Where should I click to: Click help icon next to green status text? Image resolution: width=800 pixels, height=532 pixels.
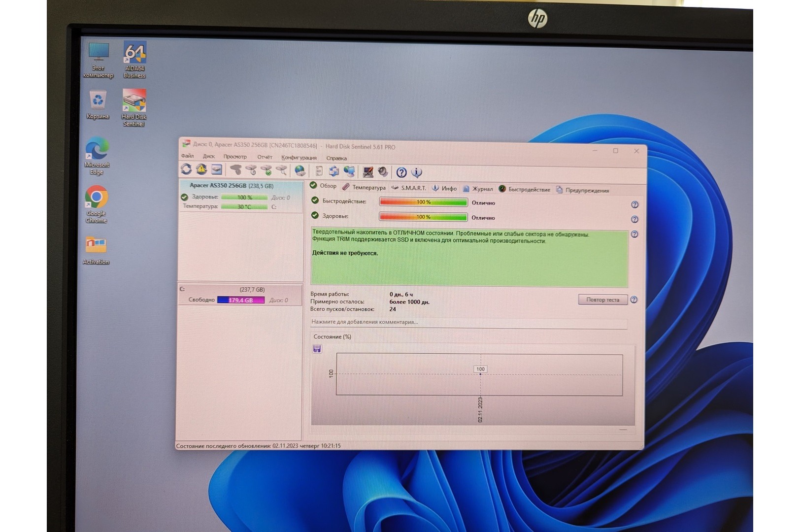click(x=634, y=234)
